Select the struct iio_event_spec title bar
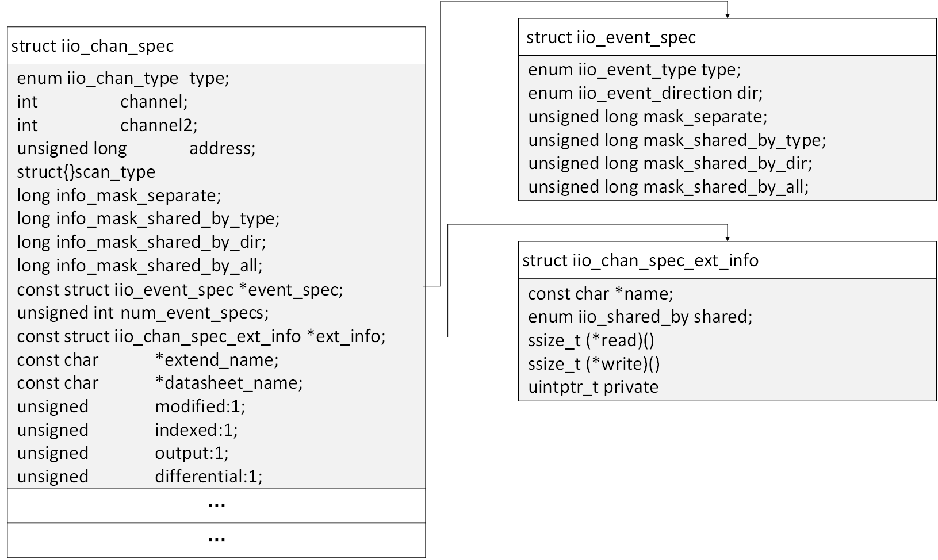Screen dimensions: 938x560 (610, 39)
